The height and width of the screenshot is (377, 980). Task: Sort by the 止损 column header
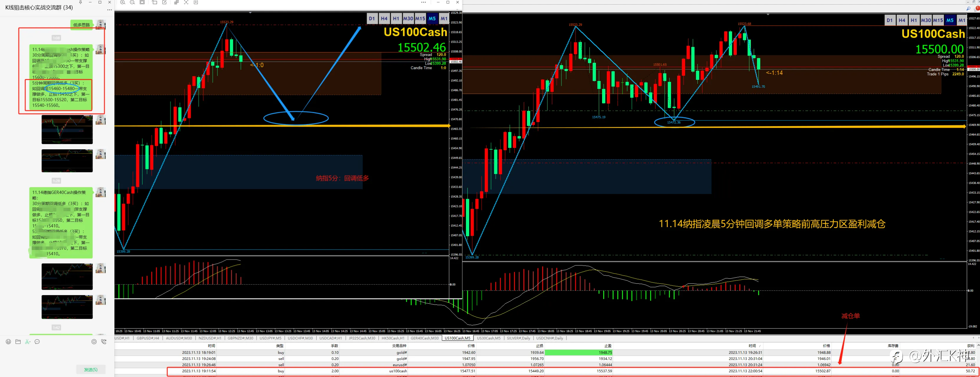[539, 346]
